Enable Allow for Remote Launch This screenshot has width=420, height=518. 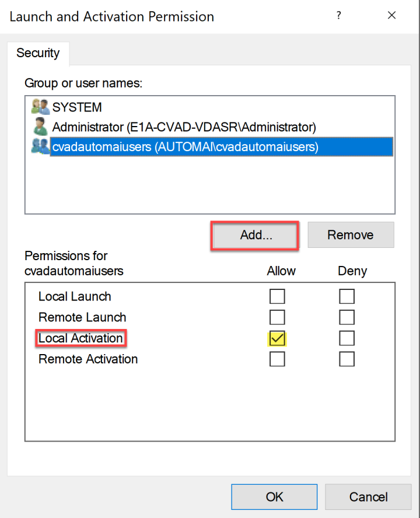click(277, 317)
